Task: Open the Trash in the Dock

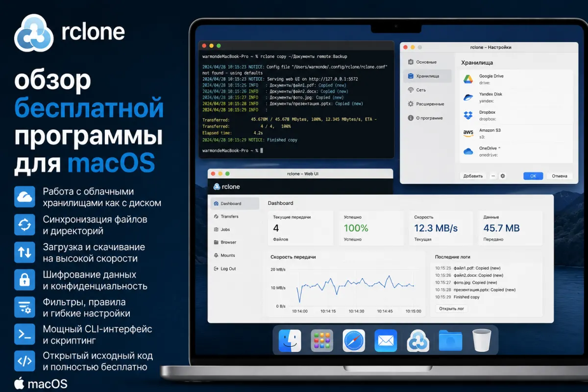Action: (482, 341)
